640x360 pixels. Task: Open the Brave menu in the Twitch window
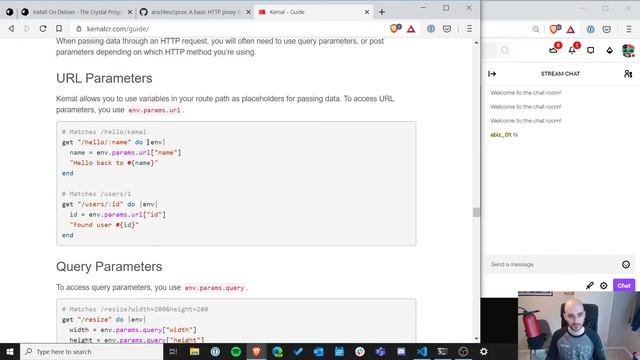tap(629, 29)
